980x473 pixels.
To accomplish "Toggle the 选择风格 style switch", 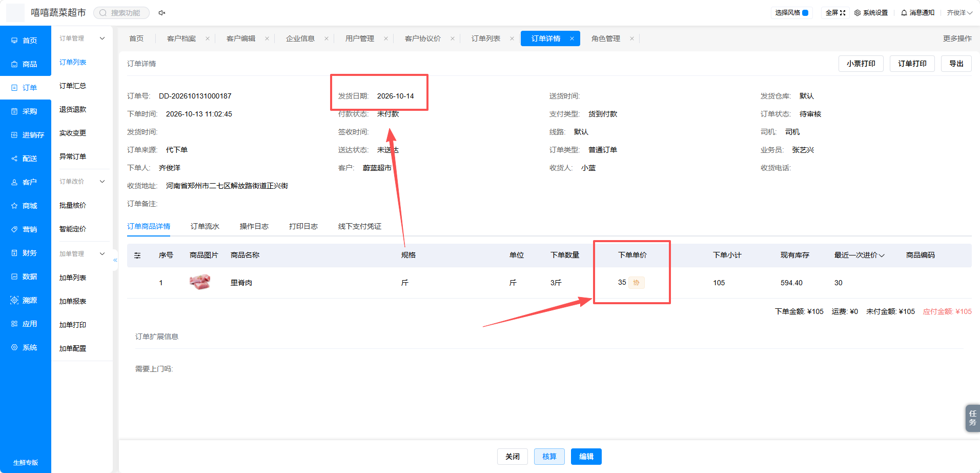I will [x=805, y=13].
